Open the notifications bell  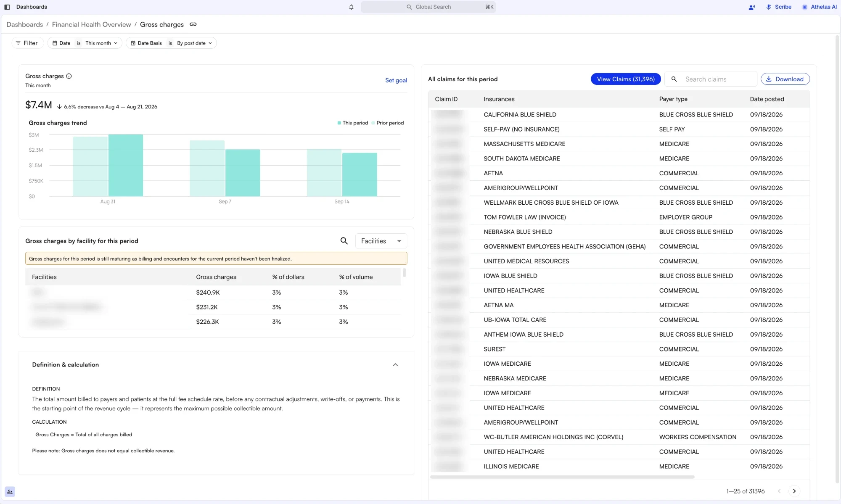tap(352, 7)
